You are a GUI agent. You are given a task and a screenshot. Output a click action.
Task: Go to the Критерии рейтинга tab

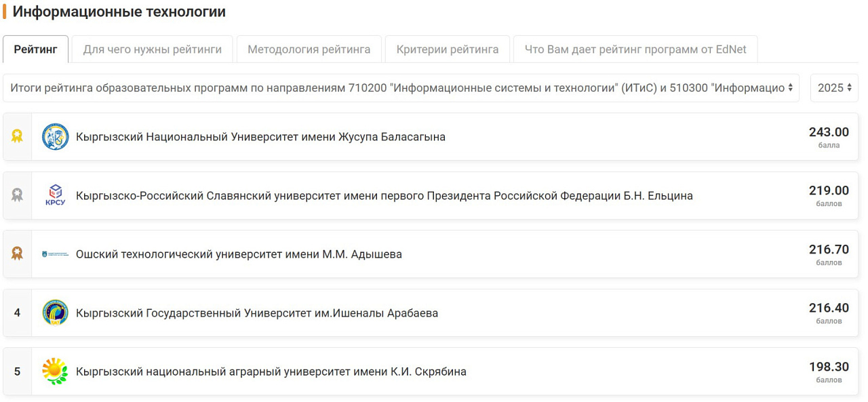[448, 49]
